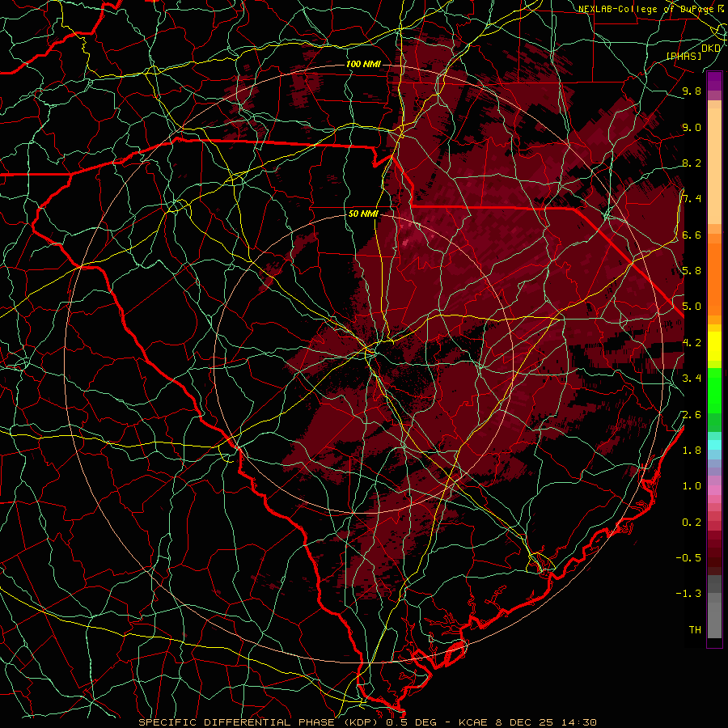Click the KDP product caption along the bottom
Image resolution: width=728 pixels, height=728 pixels.
(x=367, y=722)
